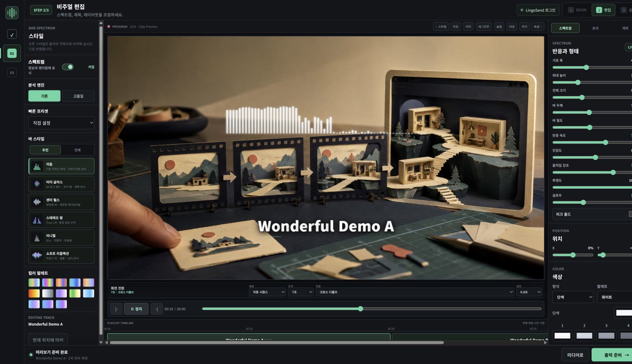Viewport: 632px width, 364px height.
Task: Show 전체 bar styles
Action: click(77, 150)
